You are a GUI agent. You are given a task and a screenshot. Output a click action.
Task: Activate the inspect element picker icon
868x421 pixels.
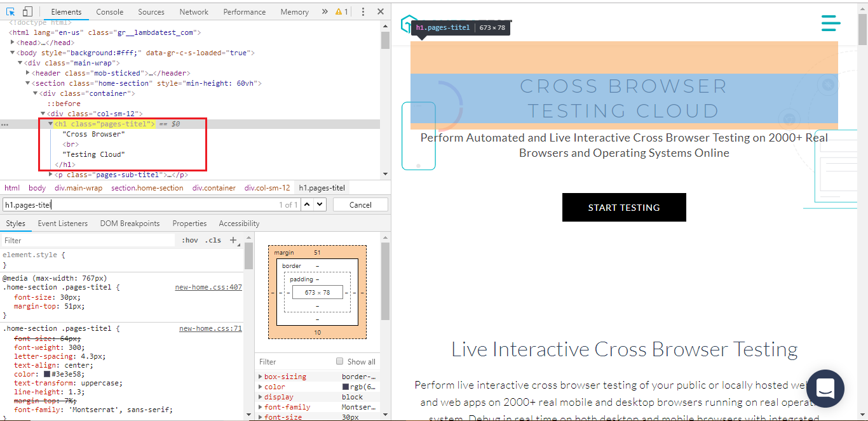pos(10,11)
